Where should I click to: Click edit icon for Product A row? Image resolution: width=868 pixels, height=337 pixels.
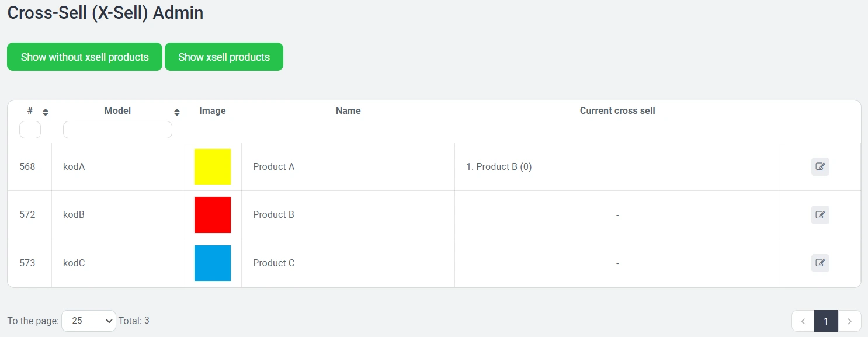coord(820,166)
